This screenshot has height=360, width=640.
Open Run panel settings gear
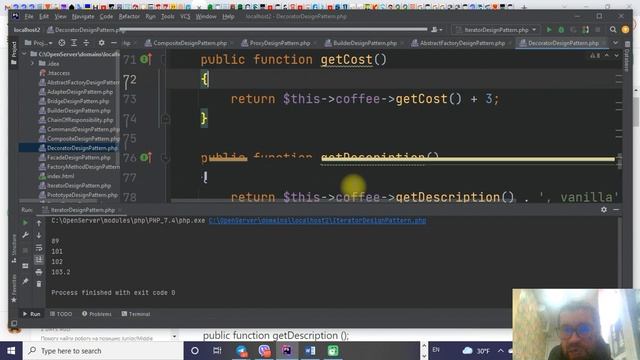[x=604, y=210]
